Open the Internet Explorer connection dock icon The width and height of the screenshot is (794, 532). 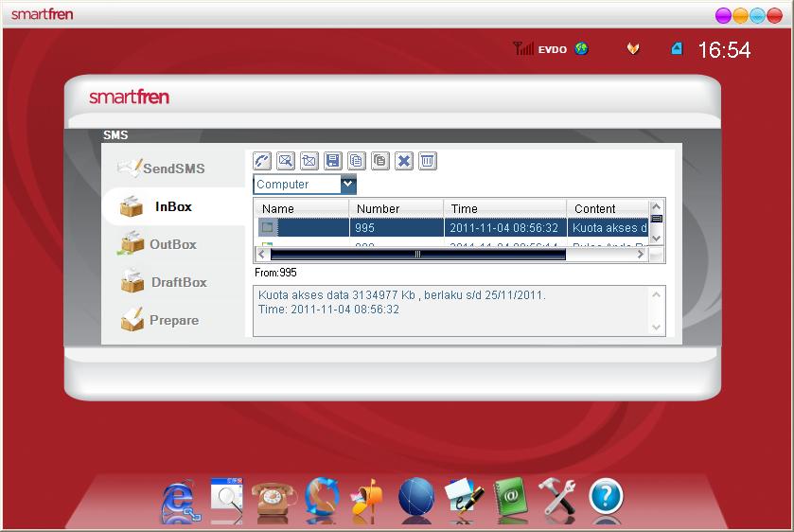179,501
